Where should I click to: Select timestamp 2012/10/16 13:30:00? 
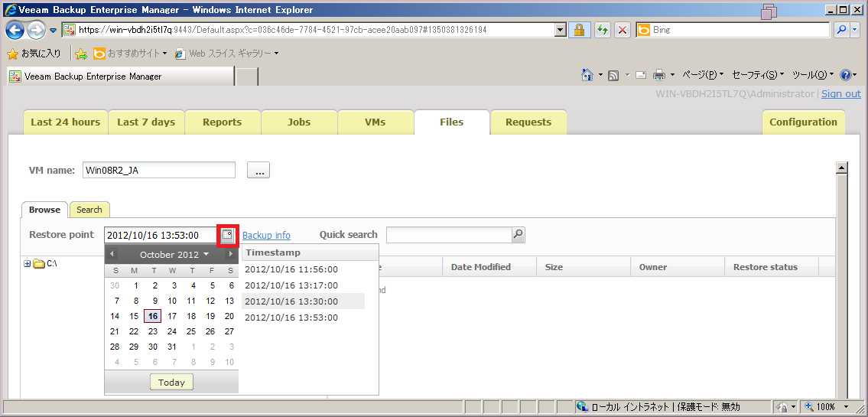[x=304, y=301]
